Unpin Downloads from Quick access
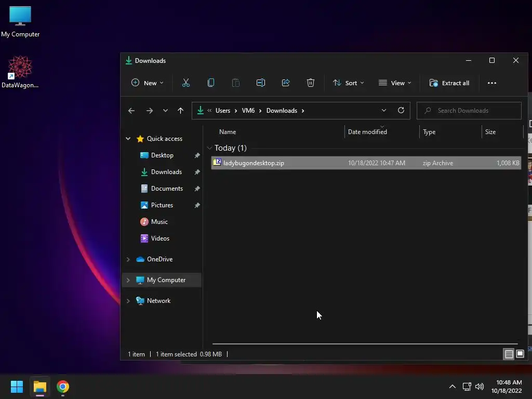Image resolution: width=532 pixels, height=399 pixels. coord(197,172)
